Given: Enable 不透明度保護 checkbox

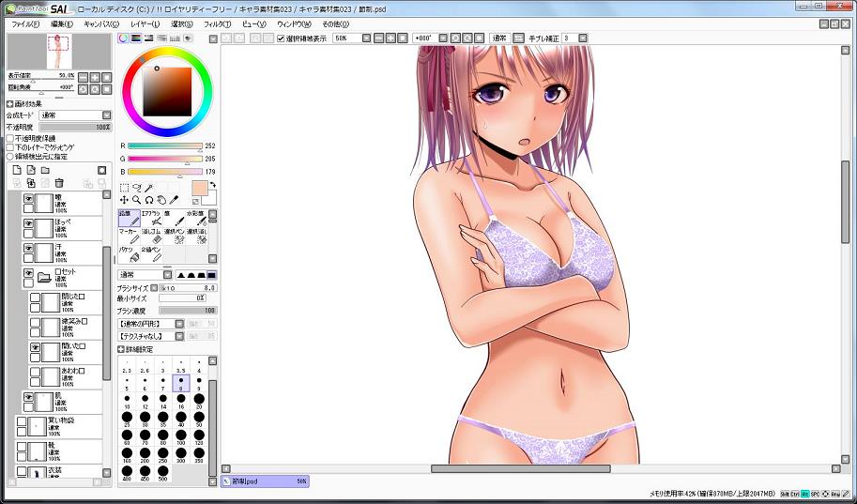Looking at the screenshot, I should [10, 138].
